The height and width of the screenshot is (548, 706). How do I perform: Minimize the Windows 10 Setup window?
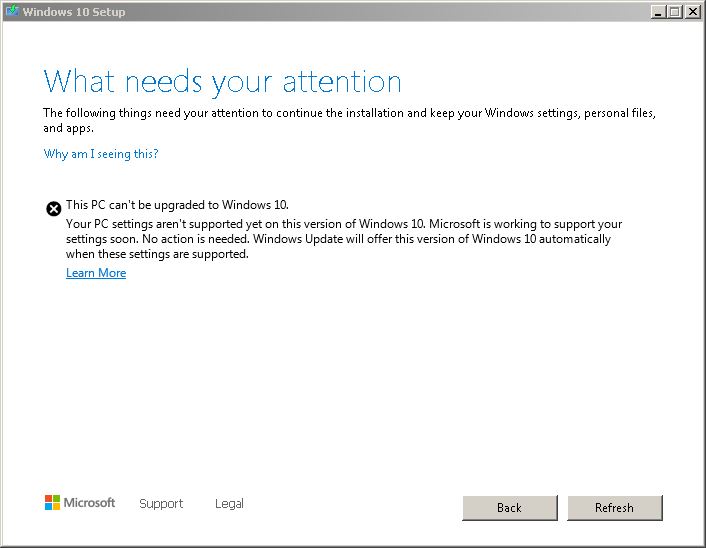coord(658,12)
